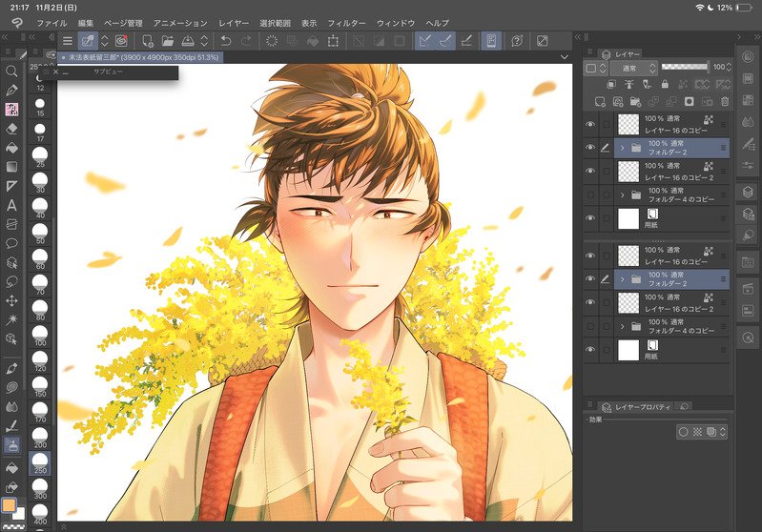762x532 pixels.
Task: Click New layer folder icon in upper Layer panel
Action: click(x=635, y=102)
